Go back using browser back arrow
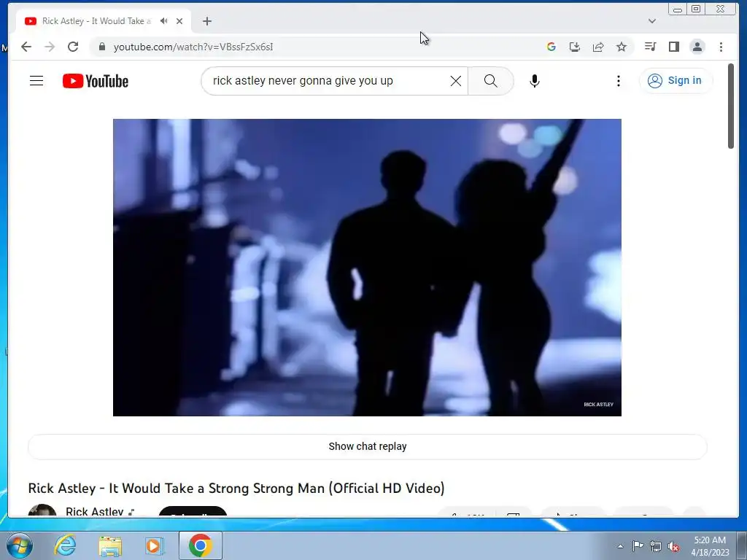This screenshot has width=747, height=560. click(26, 47)
